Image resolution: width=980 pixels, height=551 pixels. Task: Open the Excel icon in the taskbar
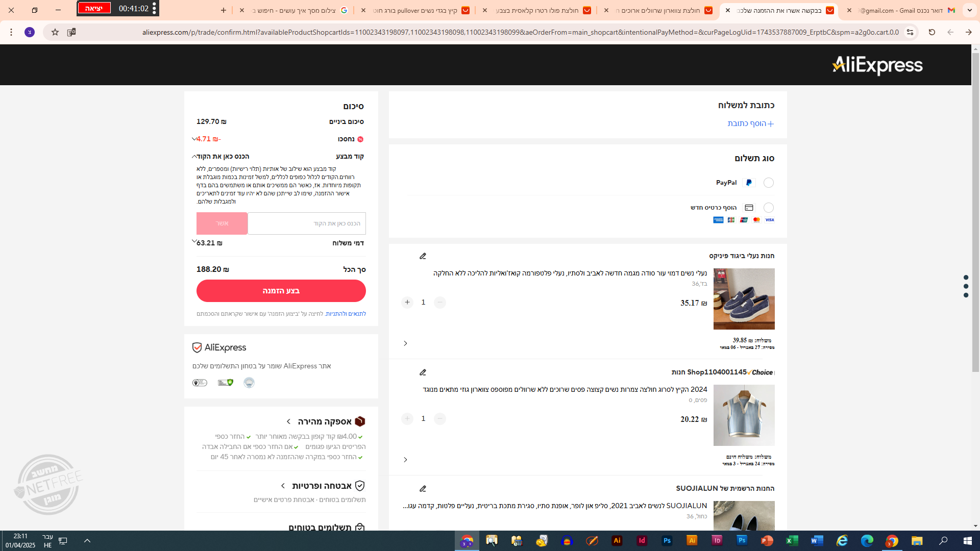[792, 541]
